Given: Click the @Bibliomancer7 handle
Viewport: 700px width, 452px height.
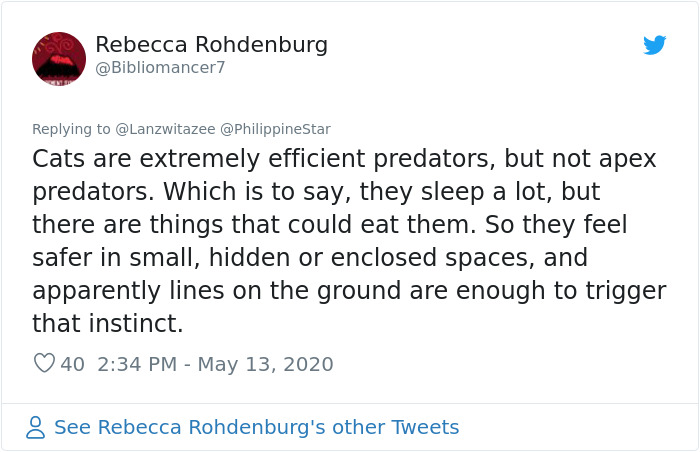Looking at the screenshot, I should (x=160, y=68).
